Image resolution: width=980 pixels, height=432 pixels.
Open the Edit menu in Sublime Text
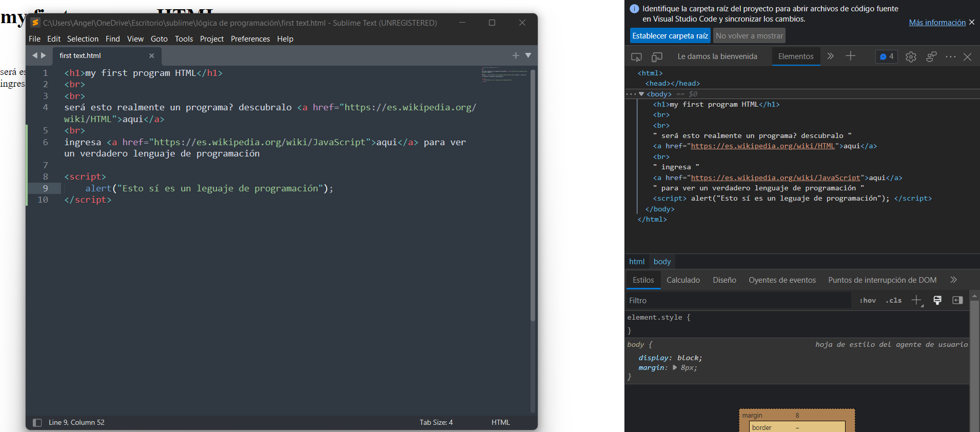54,39
